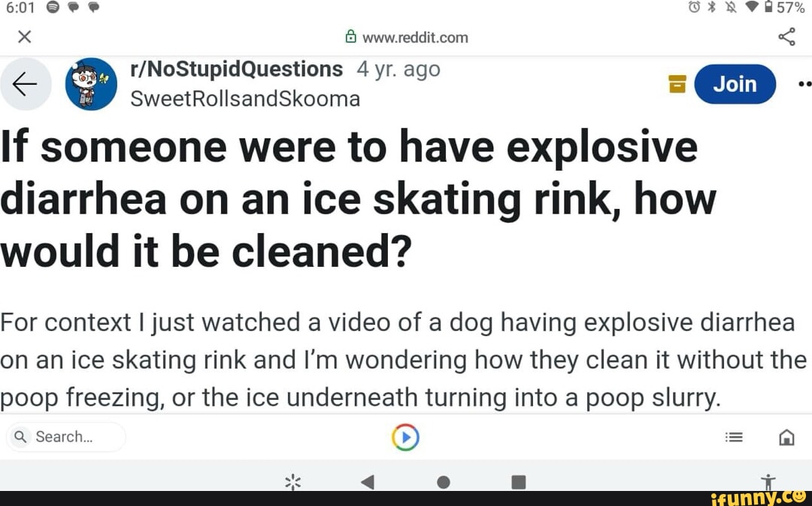Tap the Android recents square button
This screenshot has width=812, height=506.
click(x=518, y=482)
